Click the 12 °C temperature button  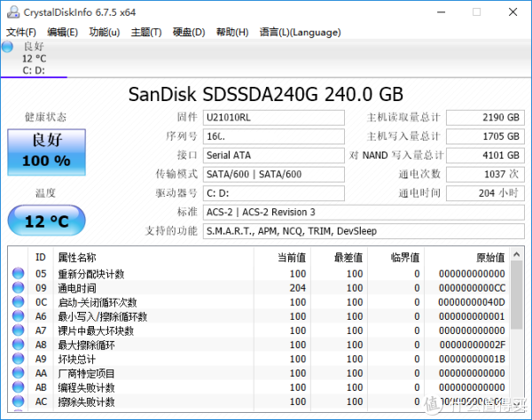point(46,221)
